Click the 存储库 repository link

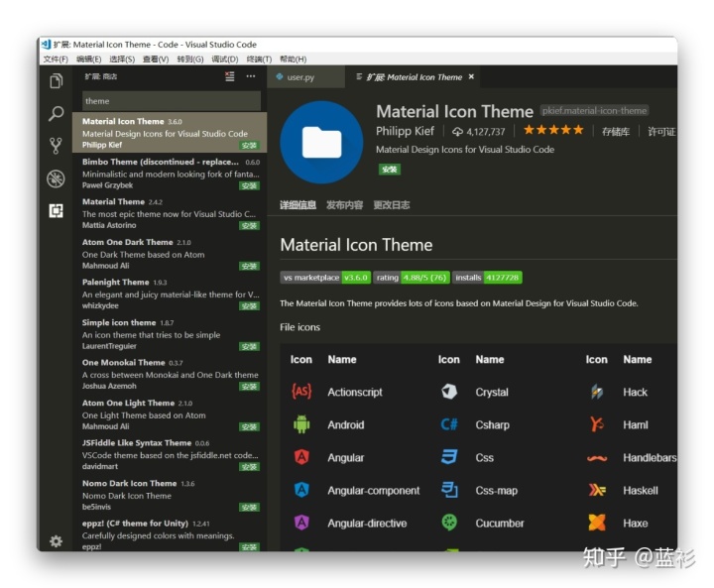coord(616,131)
